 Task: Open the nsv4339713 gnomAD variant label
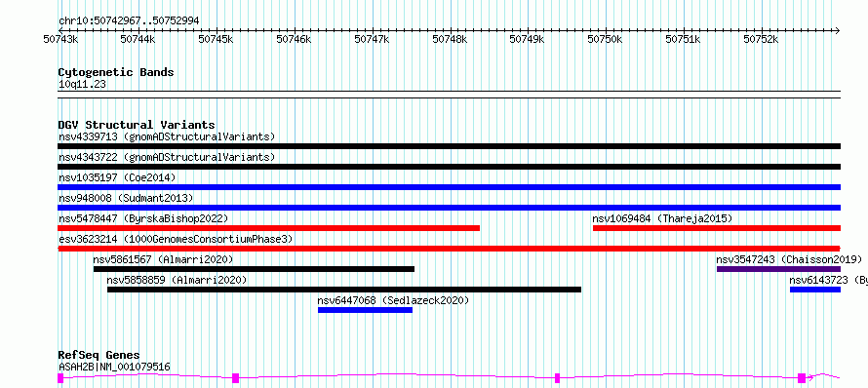[167, 136]
